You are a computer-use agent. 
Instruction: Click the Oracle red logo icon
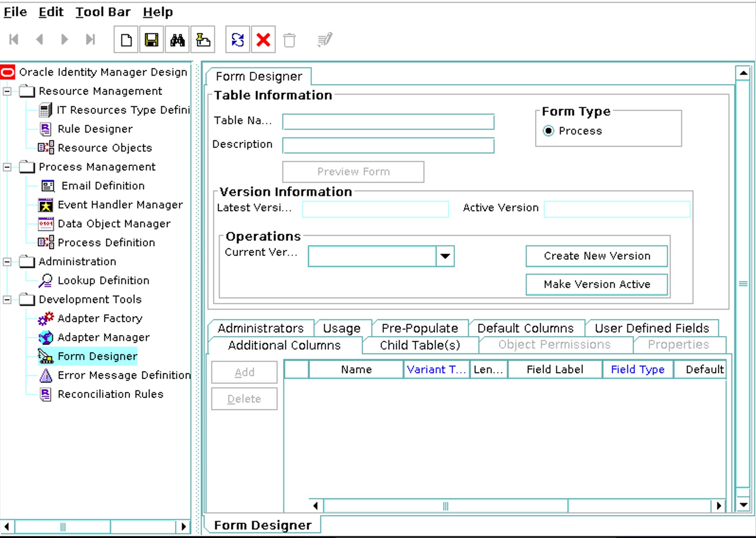(x=8, y=72)
